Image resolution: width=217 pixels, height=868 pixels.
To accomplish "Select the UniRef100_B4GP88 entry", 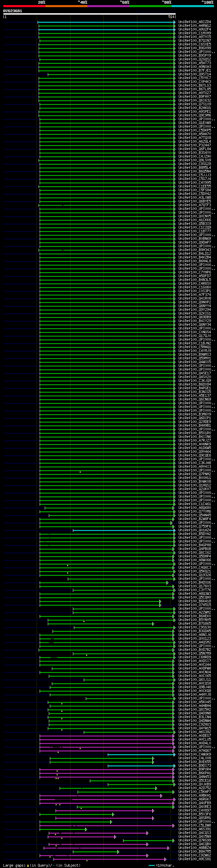I will (x=195, y=545).
